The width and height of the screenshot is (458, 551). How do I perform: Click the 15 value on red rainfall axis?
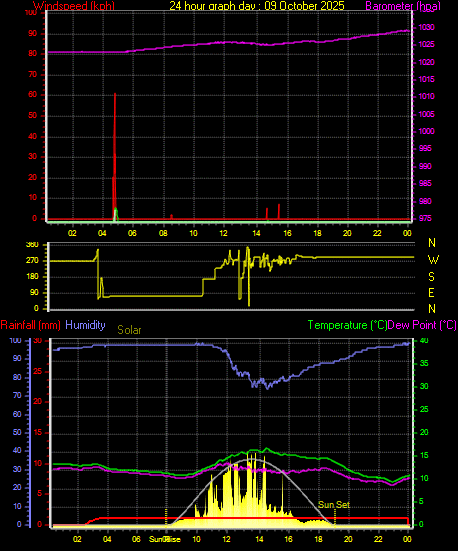[x=37, y=433]
